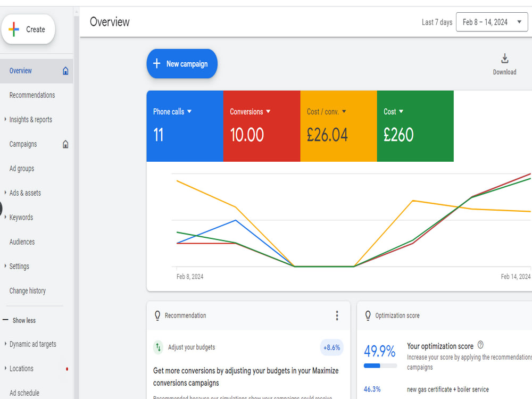Click the Create plus button
The width and height of the screenshot is (532, 399).
(x=28, y=29)
